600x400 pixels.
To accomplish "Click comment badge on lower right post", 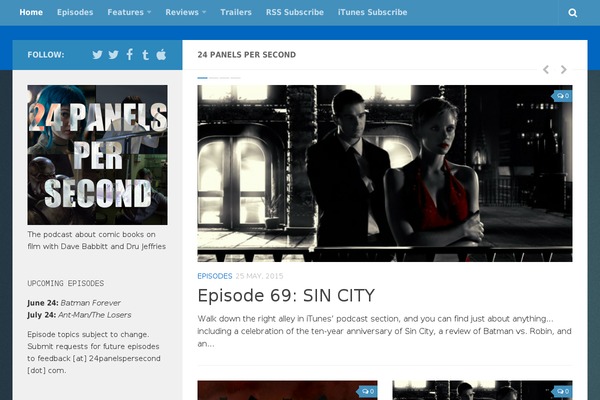I will pos(562,391).
